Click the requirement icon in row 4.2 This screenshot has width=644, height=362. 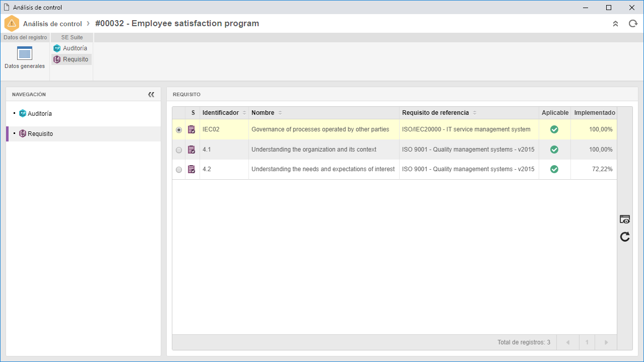click(191, 169)
